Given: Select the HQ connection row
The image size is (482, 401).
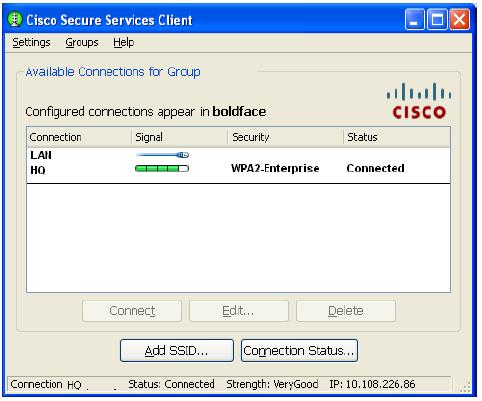Looking at the screenshot, I should 238,169.
